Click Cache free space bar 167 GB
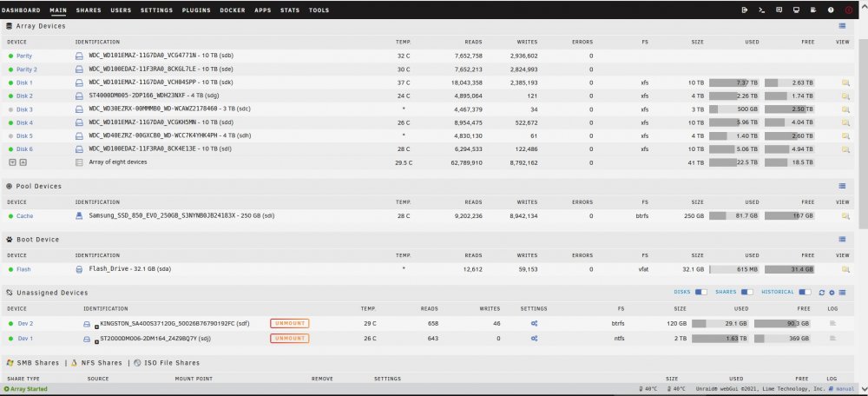868x396 pixels. [789, 216]
